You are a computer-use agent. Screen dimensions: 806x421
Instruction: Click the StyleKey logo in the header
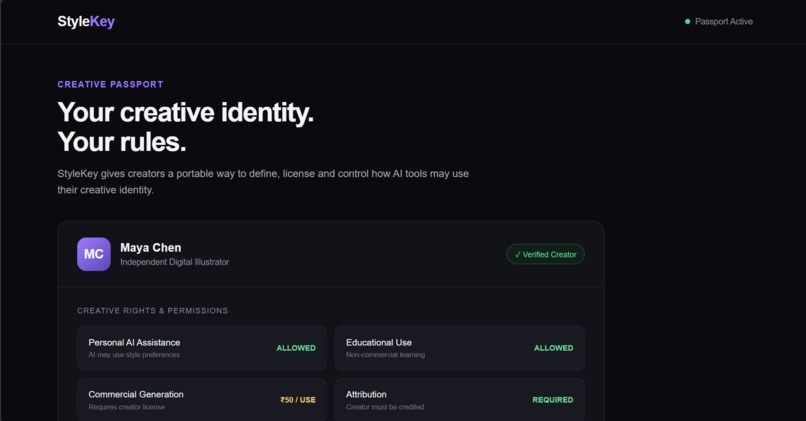click(x=86, y=22)
